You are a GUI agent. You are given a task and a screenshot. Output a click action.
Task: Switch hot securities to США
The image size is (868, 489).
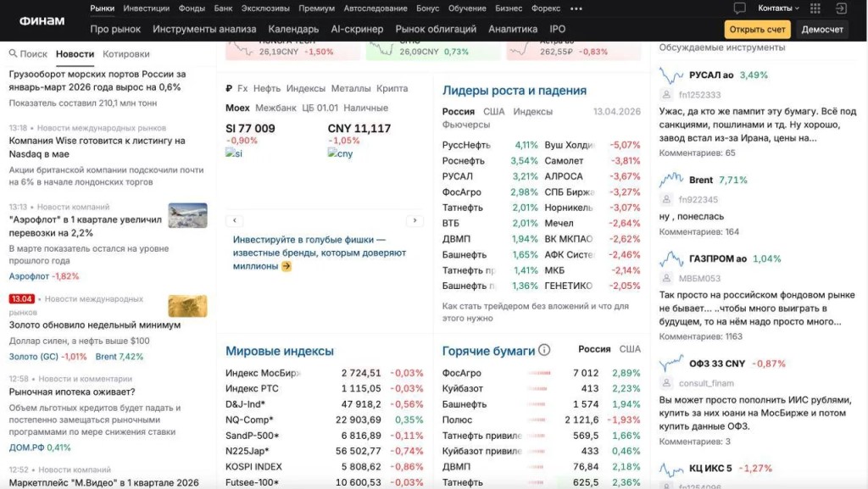click(630, 349)
